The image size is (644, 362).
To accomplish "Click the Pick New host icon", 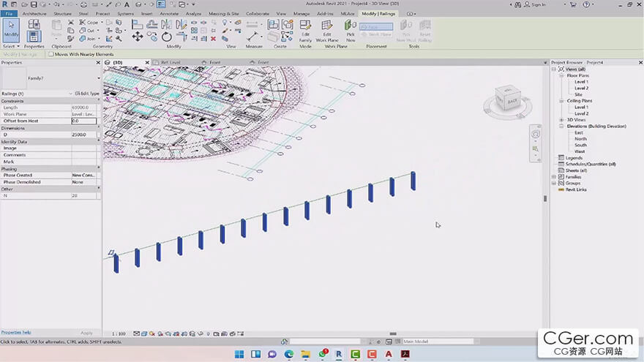I will tap(351, 29).
